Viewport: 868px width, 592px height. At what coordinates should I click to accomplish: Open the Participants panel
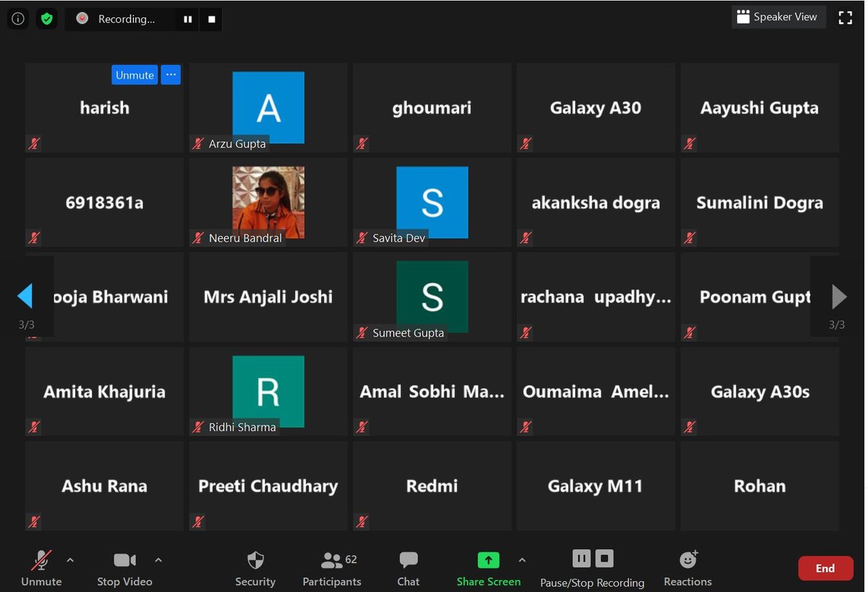point(332,568)
